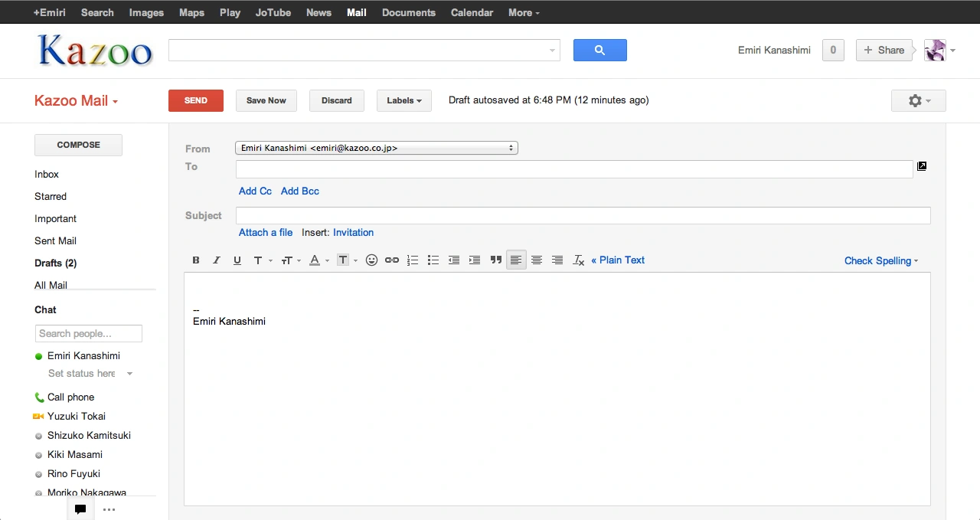Viewport: 980px width, 520px height.
Task: Click Add Cc link
Action: tap(255, 191)
